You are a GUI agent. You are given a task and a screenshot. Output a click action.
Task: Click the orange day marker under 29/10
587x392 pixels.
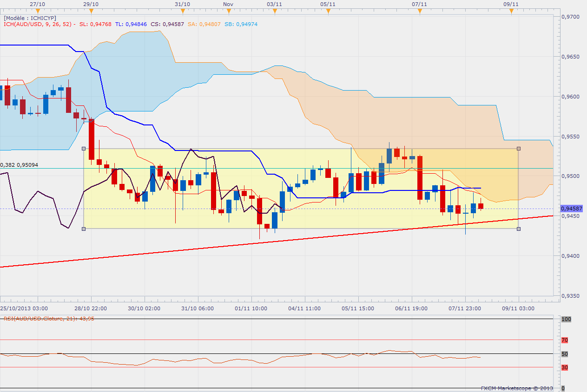point(91,11)
